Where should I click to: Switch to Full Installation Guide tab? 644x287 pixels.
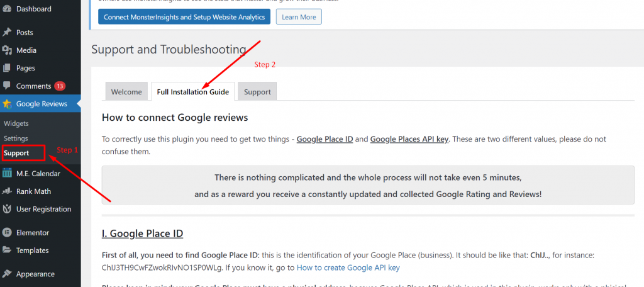tap(193, 92)
